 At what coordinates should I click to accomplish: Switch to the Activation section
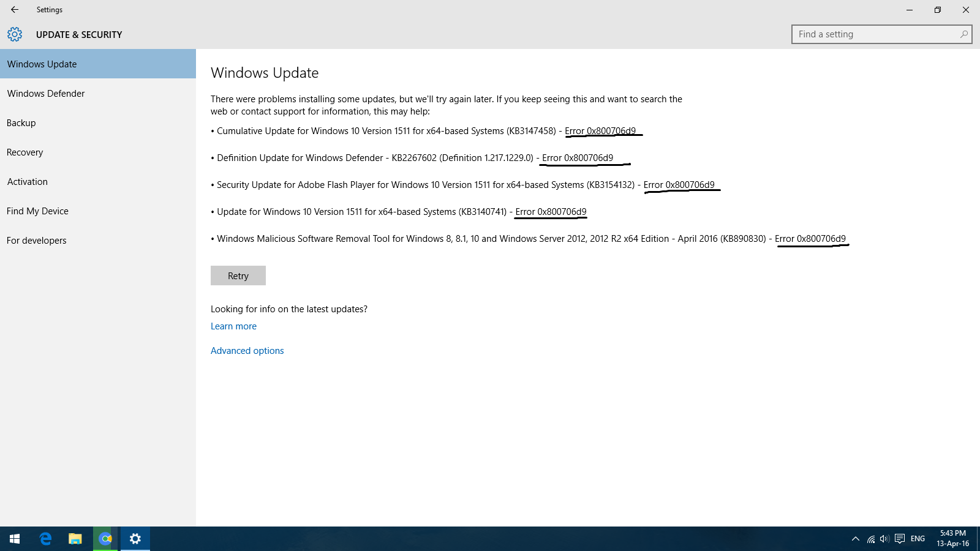(x=98, y=181)
